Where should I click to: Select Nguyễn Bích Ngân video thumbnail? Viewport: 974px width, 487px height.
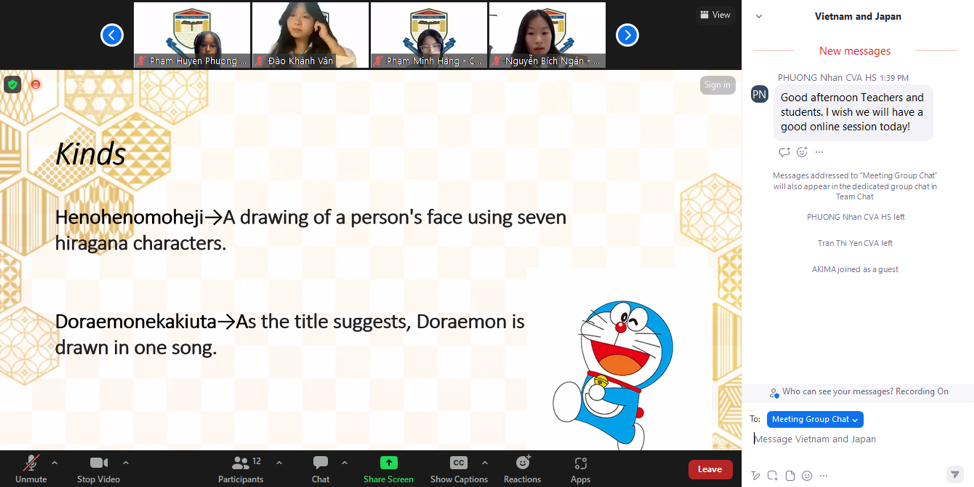547,35
